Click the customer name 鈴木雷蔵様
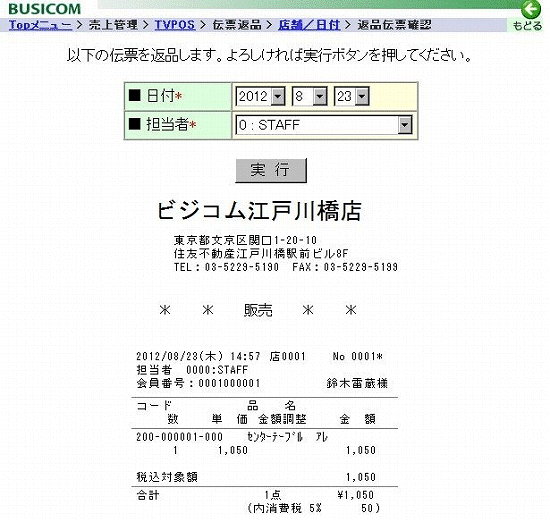Image resolution: width=550 pixels, height=522 pixels. (x=357, y=383)
